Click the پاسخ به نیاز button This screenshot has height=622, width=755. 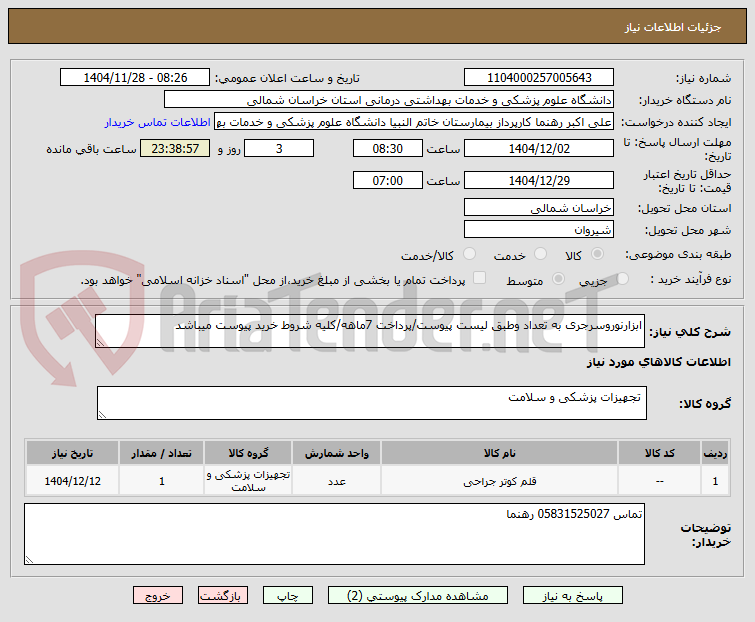[573, 596]
